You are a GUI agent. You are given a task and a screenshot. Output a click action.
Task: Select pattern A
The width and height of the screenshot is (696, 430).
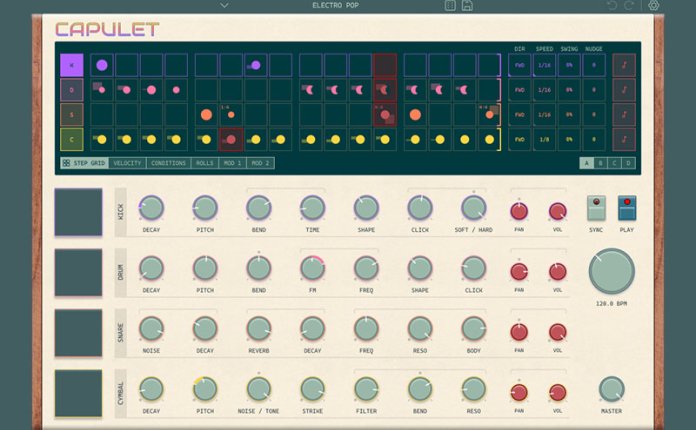point(586,163)
